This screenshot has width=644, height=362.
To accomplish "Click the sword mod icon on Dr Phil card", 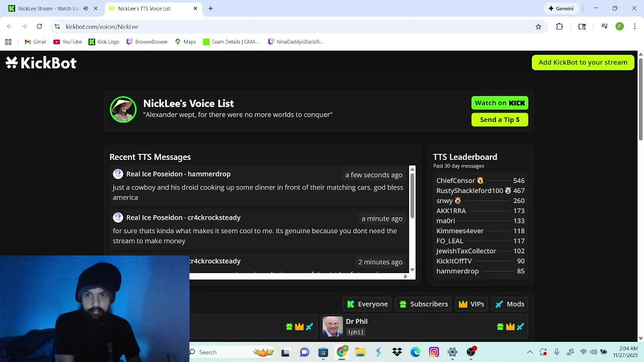I will point(520,327).
